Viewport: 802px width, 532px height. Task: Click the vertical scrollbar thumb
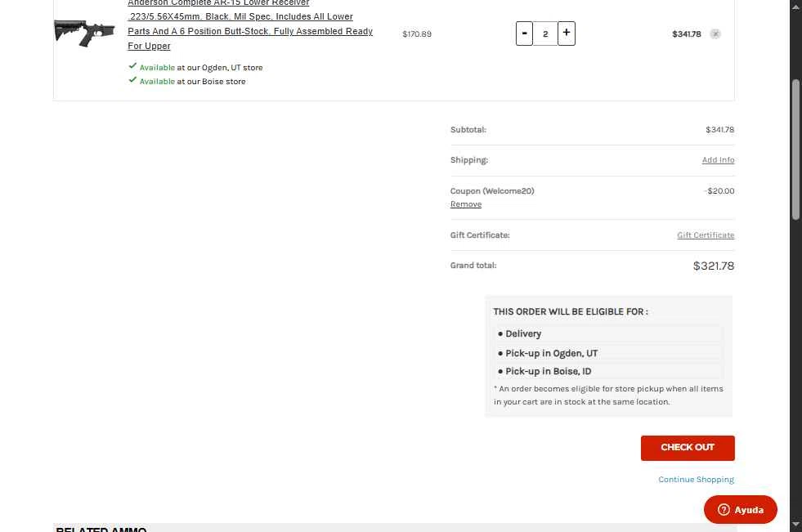tap(795, 150)
